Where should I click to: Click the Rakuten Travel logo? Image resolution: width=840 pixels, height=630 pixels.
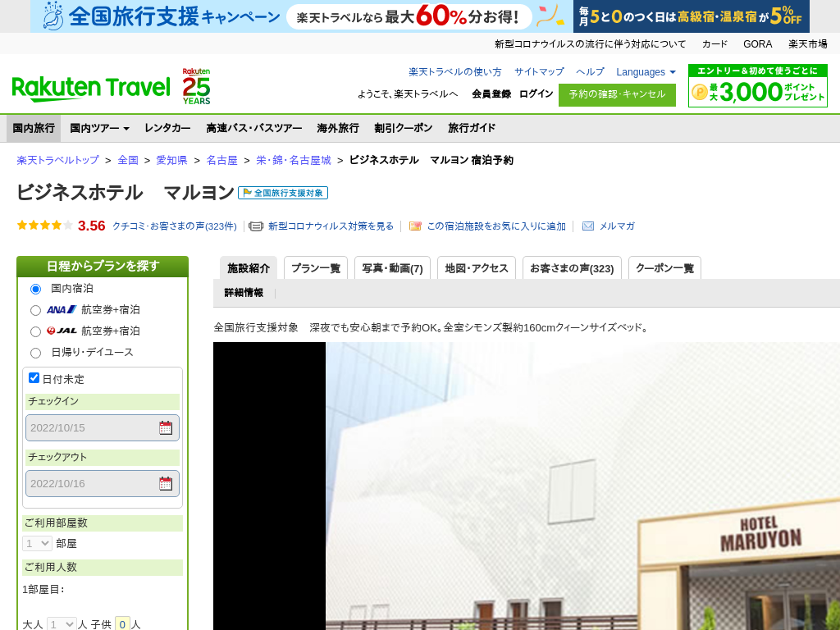[90, 89]
